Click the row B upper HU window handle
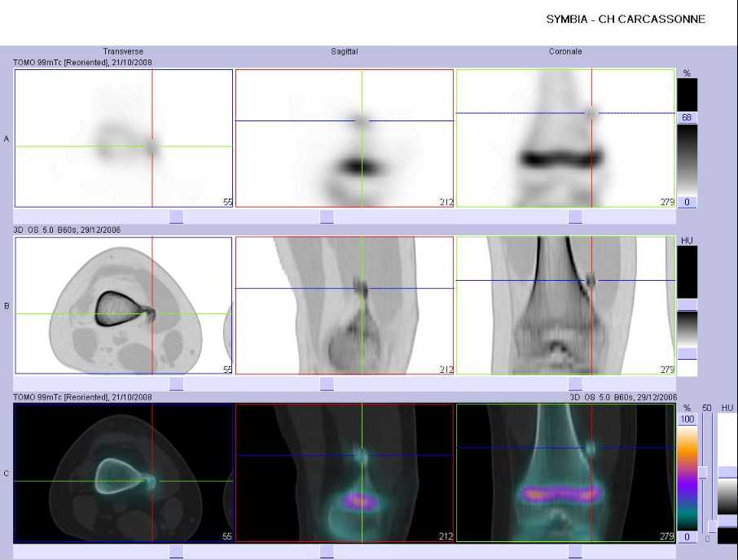Image resolution: width=738 pixels, height=560 pixels. [x=687, y=305]
